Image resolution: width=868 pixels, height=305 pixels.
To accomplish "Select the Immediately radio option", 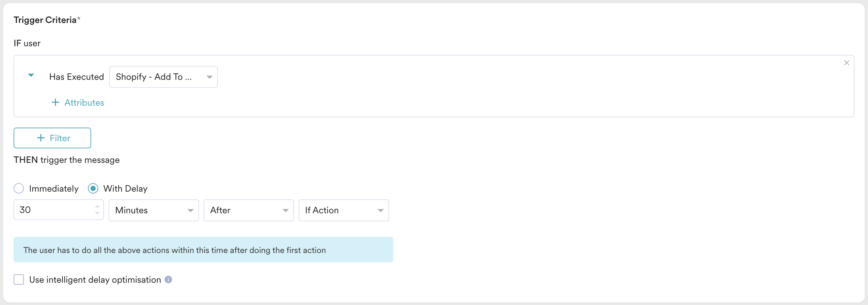I will pos(19,188).
